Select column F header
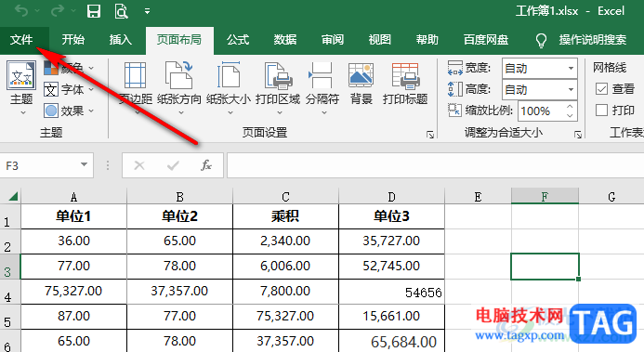This screenshot has width=644, height=352. tap(545, 197)
